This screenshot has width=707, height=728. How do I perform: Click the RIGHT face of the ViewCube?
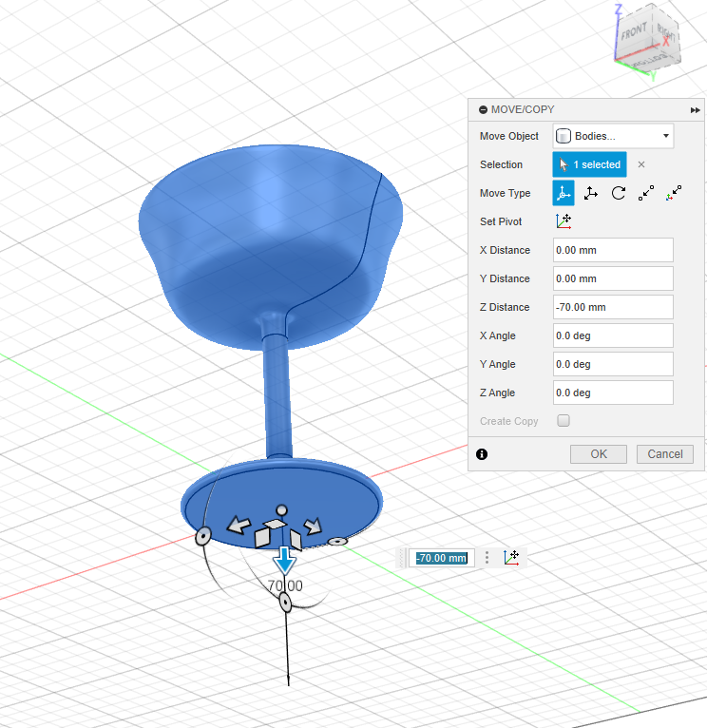[666, 31]
